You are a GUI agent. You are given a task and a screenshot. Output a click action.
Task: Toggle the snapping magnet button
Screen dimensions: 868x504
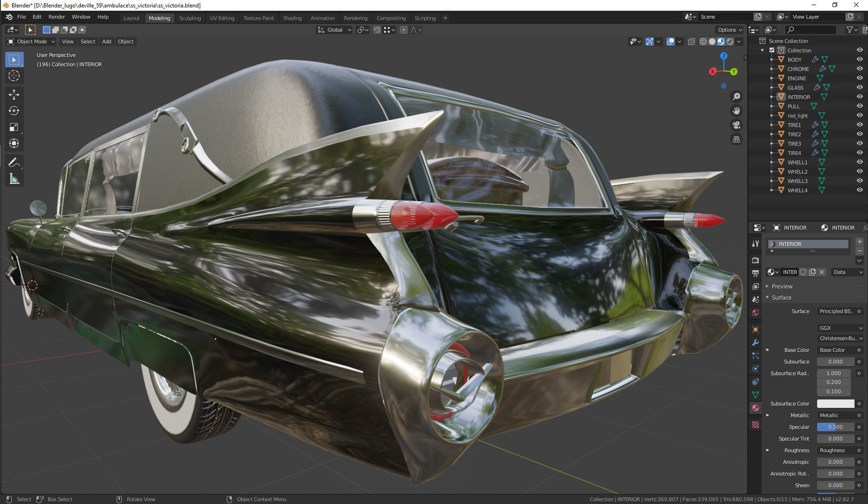[x=377, y=30]
